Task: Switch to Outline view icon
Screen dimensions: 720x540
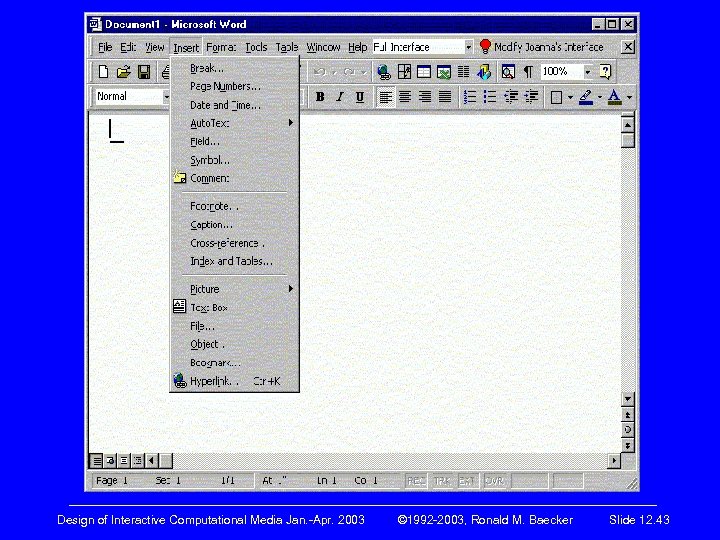Action: [x=137, y=460]
